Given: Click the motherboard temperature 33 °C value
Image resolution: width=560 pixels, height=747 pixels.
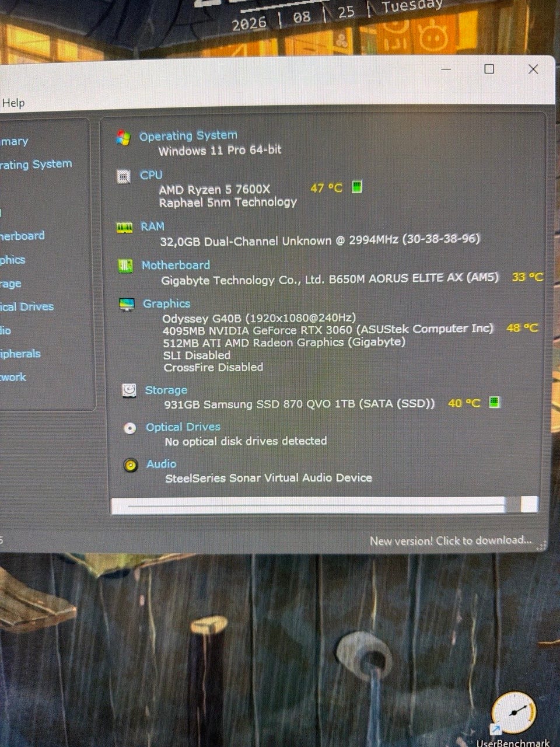Looking at the screenshot, I should point(527,277).
